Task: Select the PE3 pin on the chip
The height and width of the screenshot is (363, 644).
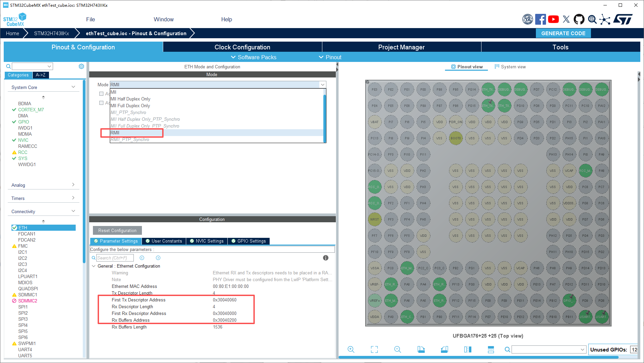Action: (374, 89)
